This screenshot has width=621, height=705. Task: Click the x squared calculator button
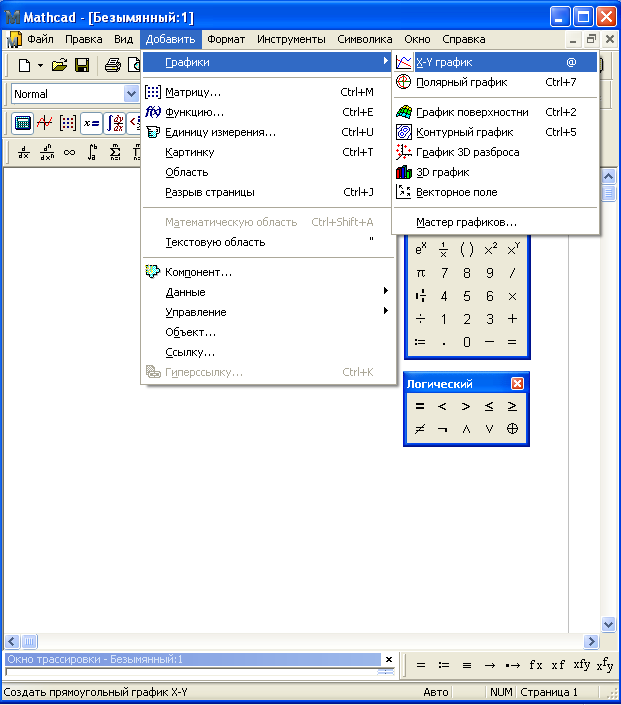tap(490, 249)
